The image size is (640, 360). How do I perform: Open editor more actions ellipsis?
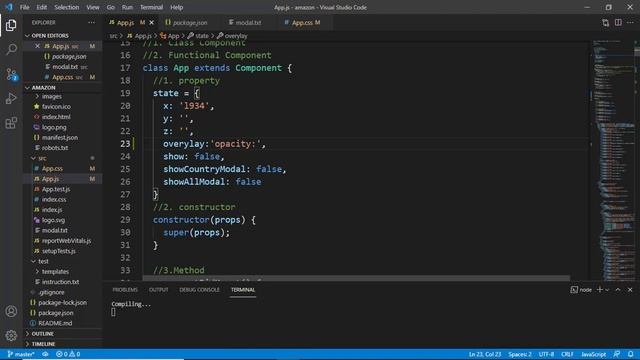tap(631, 22)
